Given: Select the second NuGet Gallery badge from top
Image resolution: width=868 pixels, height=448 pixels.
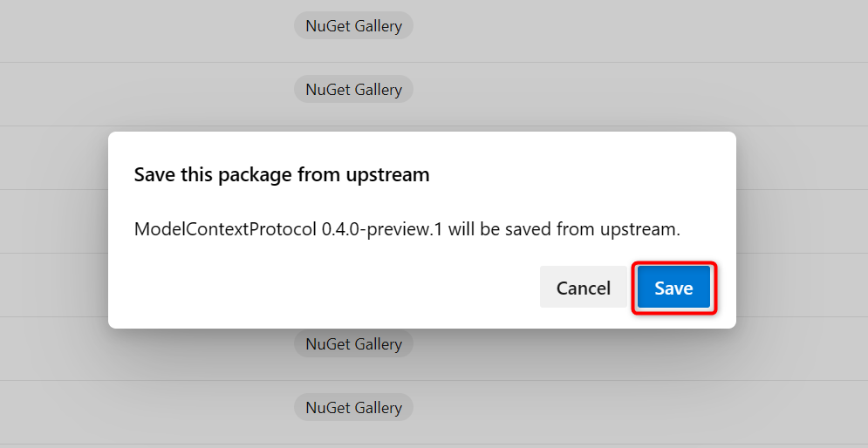Looking at the screenshot, I should tap(353, 89).
